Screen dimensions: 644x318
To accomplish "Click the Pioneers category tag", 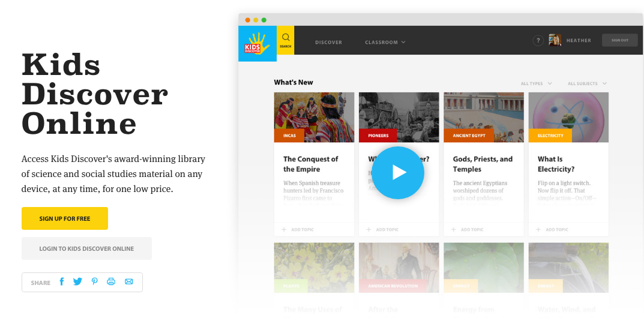I will pos(378,136).
